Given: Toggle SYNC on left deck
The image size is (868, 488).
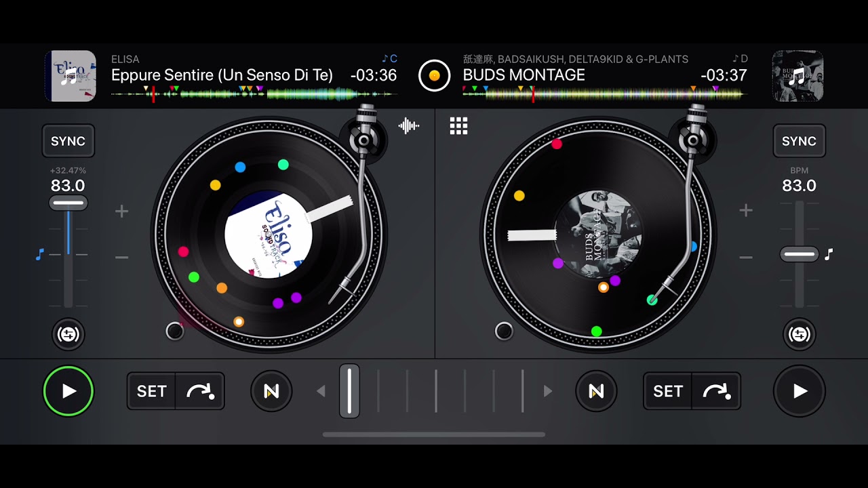Looking at the screenshot, I should (68, 141).
